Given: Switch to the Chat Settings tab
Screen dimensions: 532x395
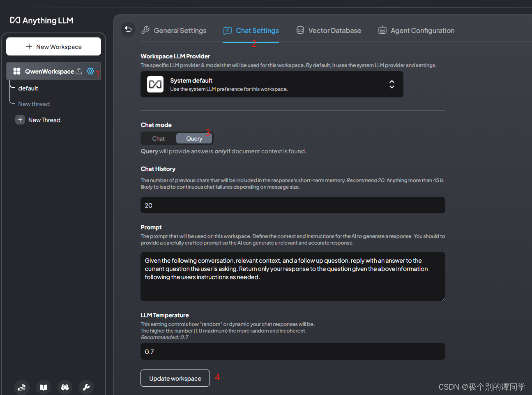Looking at the screenshot, I should tap(251, 30).
